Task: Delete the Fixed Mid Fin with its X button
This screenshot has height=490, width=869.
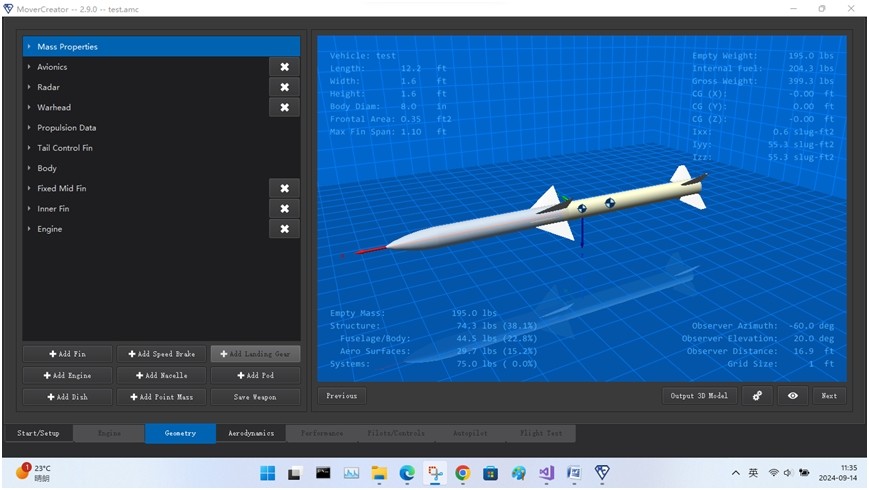Action: [284, 188]
